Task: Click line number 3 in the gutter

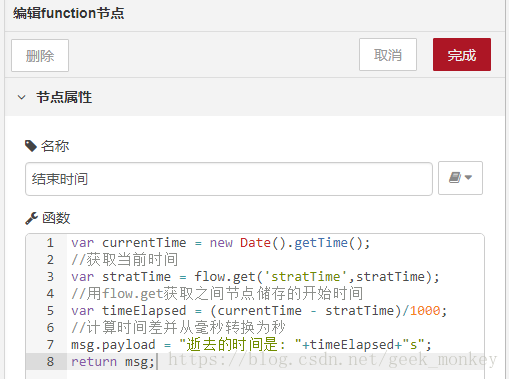Action: pyautogui.click(x=50, y=277)
